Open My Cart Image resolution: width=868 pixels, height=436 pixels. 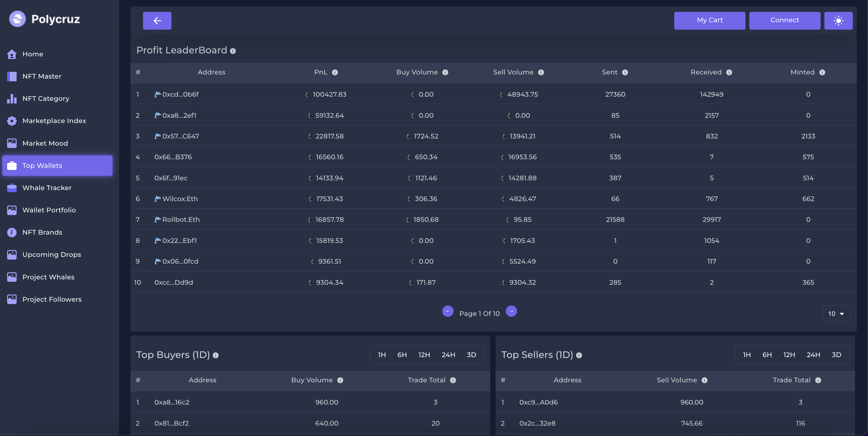710,20
